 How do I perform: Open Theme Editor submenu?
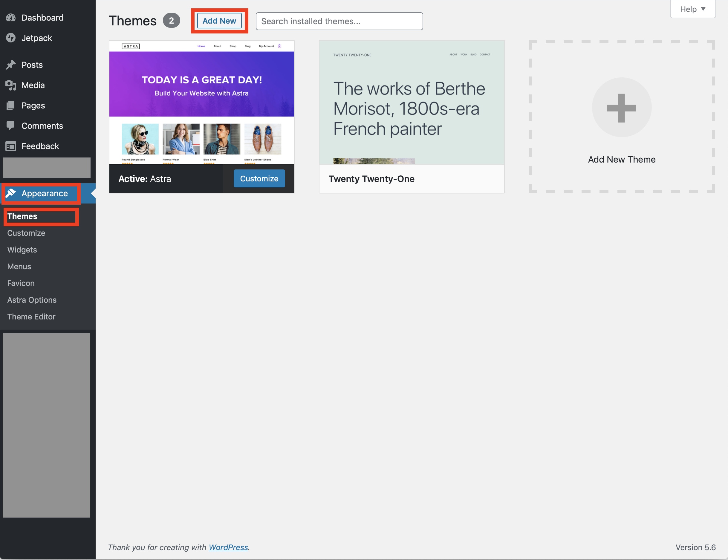31,317
